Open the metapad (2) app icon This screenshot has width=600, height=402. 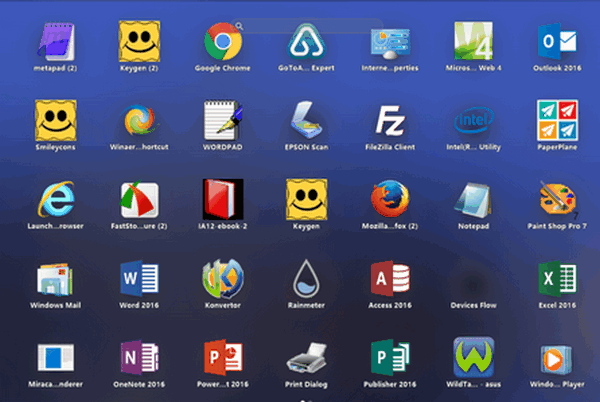[x=56, y=41]
